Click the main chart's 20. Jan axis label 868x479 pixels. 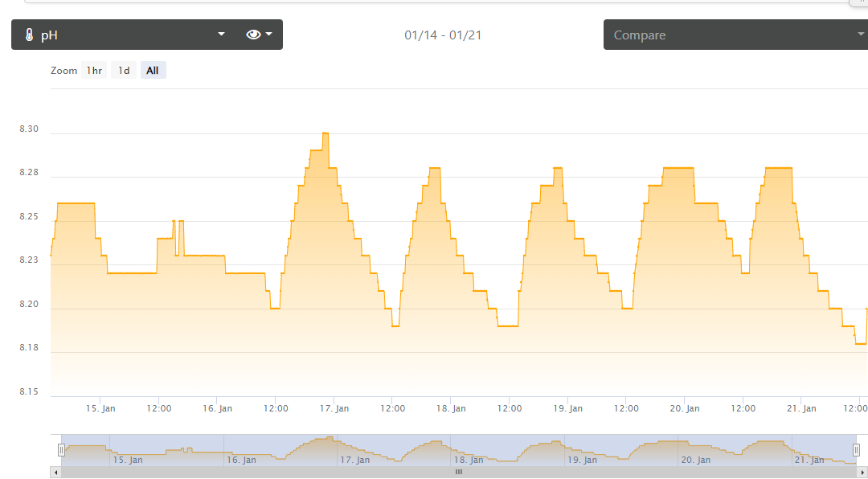pyautogui.click(x=685, y=408)
